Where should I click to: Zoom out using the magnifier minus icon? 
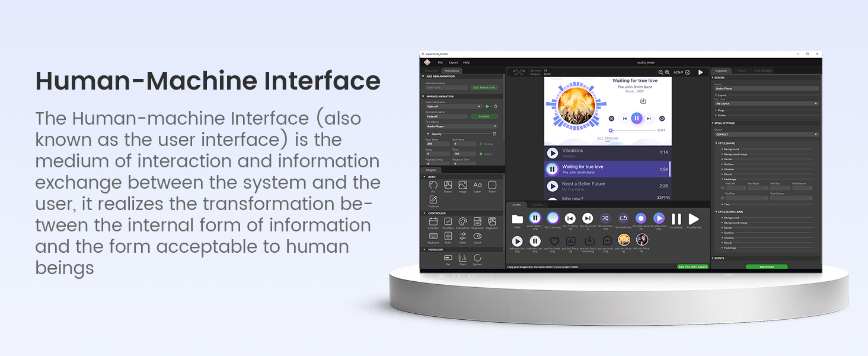[x=661, y=72]
